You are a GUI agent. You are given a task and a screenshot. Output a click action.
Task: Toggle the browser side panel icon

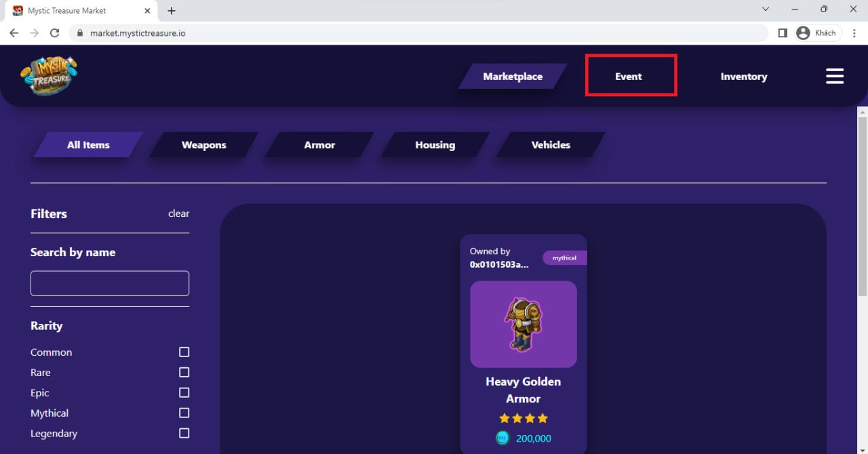[783, 33]
